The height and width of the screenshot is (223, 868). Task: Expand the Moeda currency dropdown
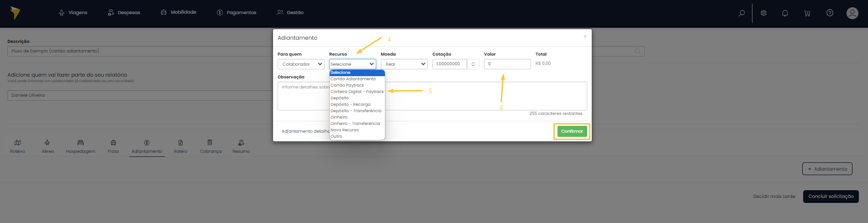tap(404, 64)
